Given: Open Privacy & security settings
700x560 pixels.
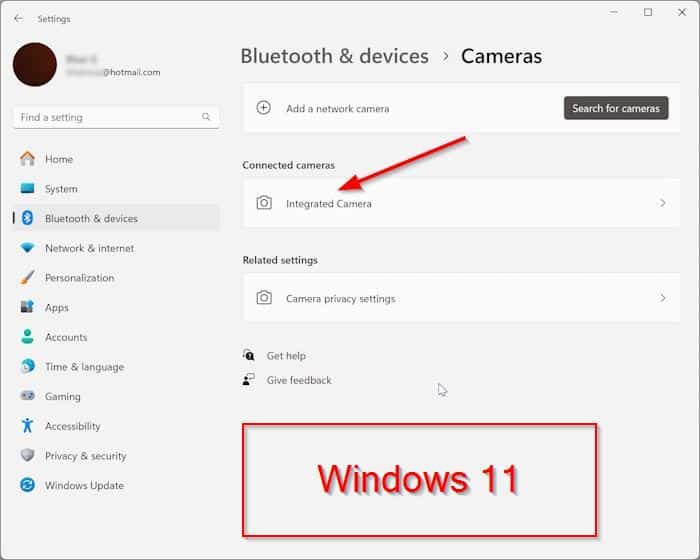Looking at the screenshot, I should 117,456.
